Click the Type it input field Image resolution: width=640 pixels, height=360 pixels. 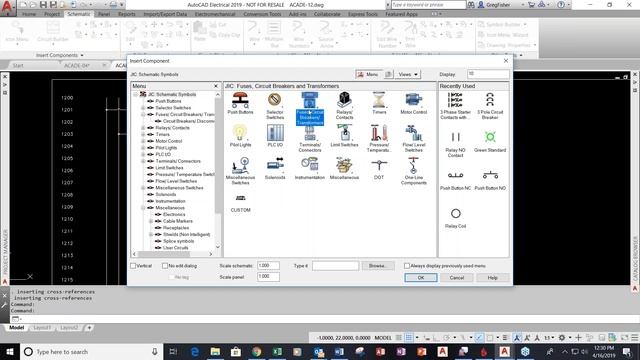(336, 266)
